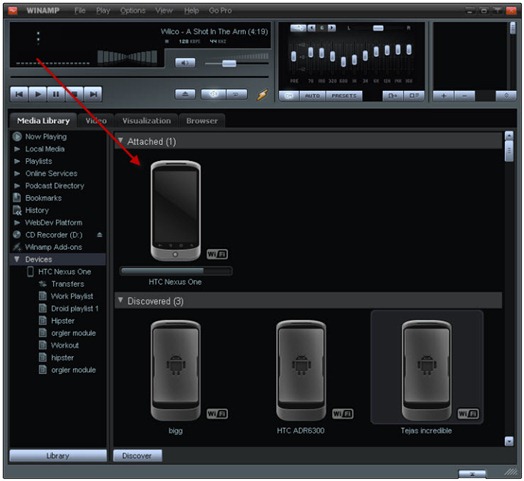Screen dimensions: 524x481
Task: Click the song seek bar
Action: [x=139, y=77]
